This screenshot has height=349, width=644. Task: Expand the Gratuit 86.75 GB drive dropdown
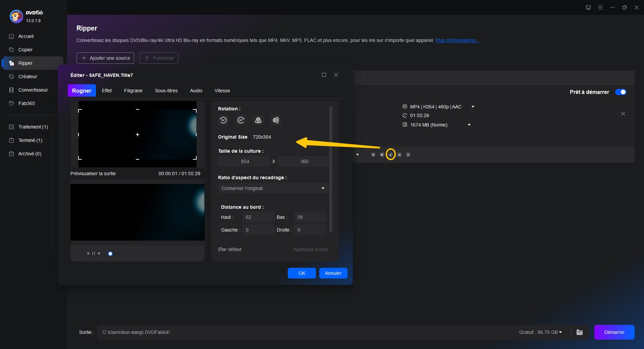click(560, 332)
